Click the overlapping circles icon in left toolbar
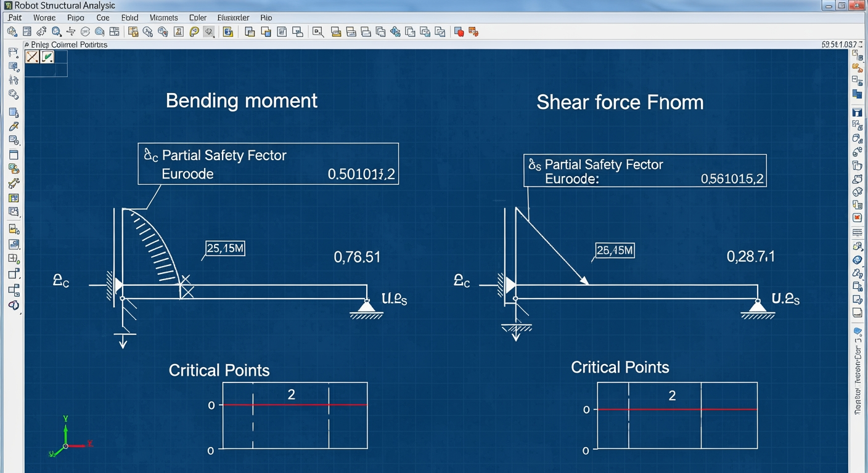 (x=14, y=305)
